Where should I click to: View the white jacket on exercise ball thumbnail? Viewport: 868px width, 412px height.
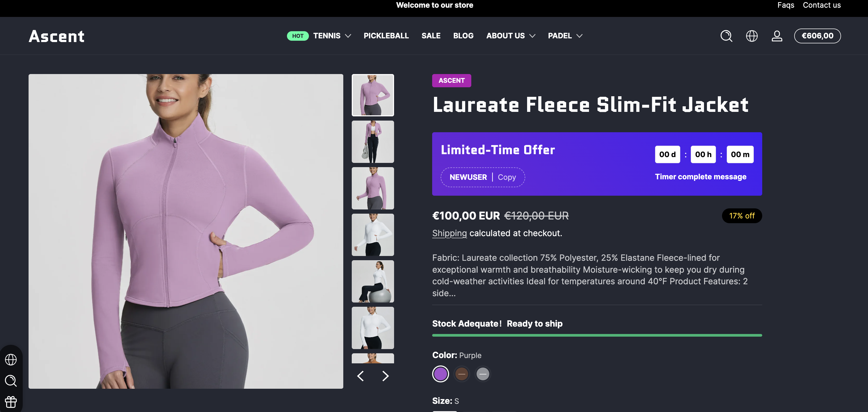(373, 281)
